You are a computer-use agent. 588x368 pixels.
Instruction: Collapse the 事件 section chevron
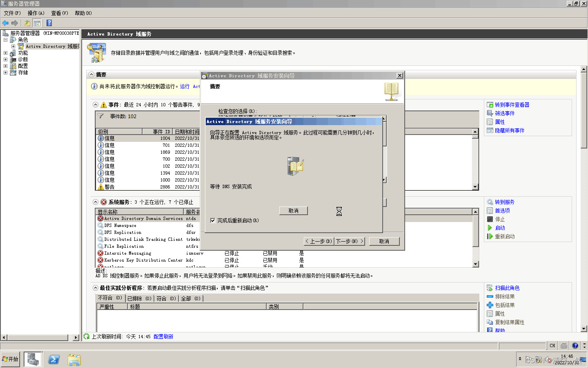coord(96,105)
